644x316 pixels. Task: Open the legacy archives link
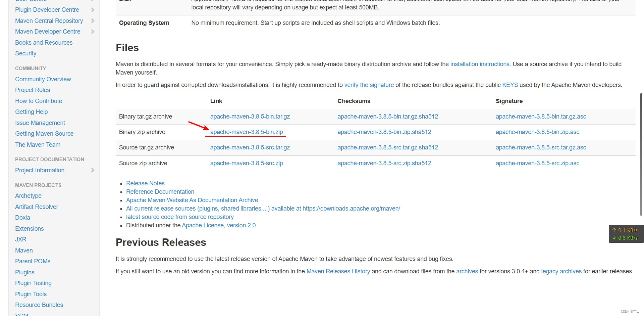[561, 271]
